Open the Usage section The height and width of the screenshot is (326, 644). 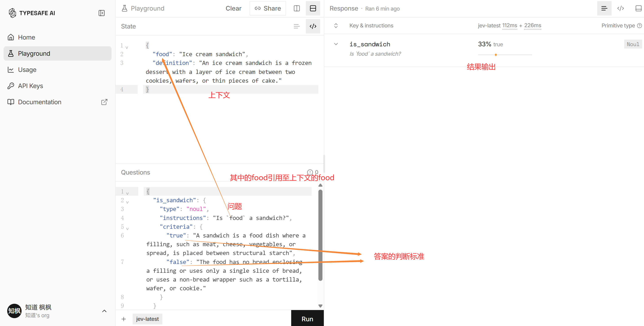click(58, 70)
